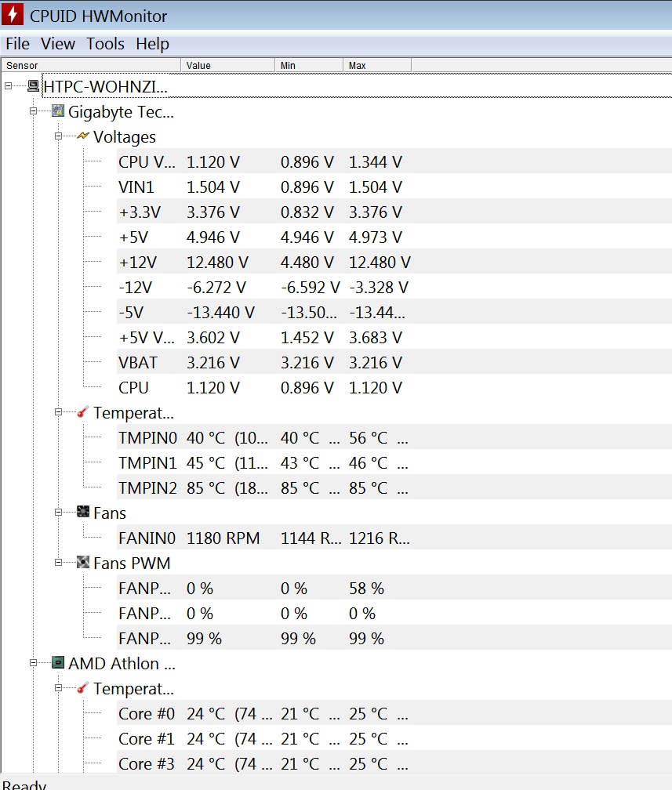Open the Help menu
The image size is (672, 790).
pos(152,44)
